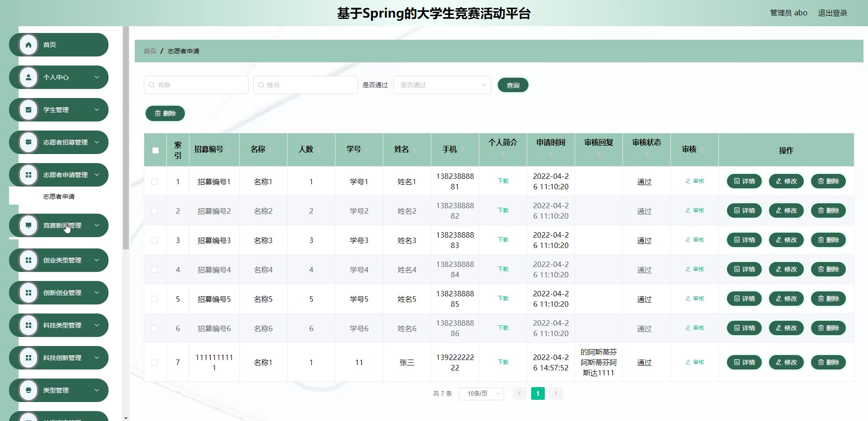Image resolution: width=868 pixels, height=421 pixels.
Task: Click the bulk 删除 button above table
Action: click(x=165, y=113)
